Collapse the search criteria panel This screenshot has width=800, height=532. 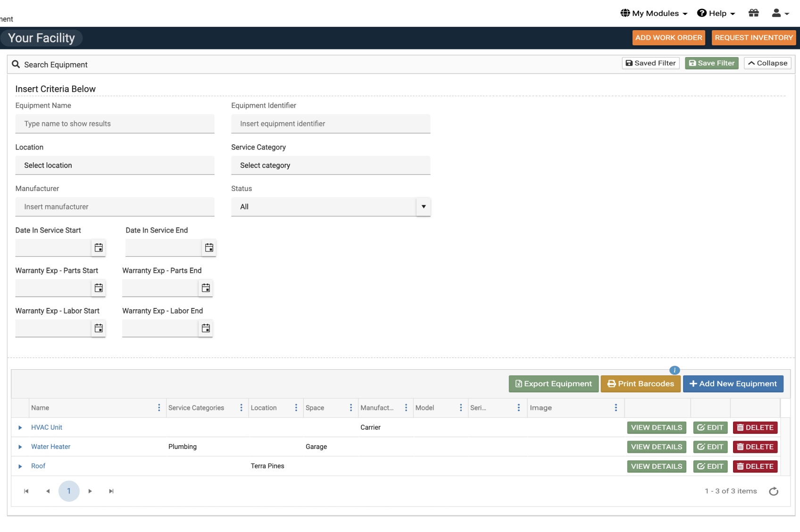(x=767, y=63)
